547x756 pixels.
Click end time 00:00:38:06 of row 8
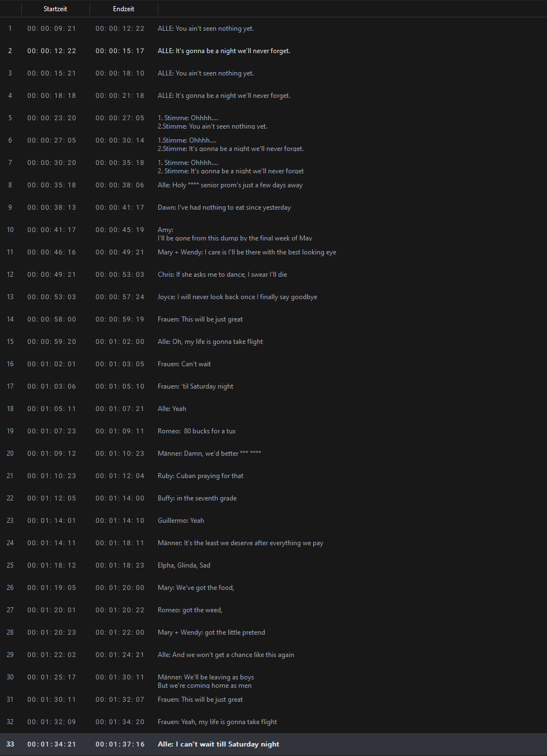tap(120, 185)
